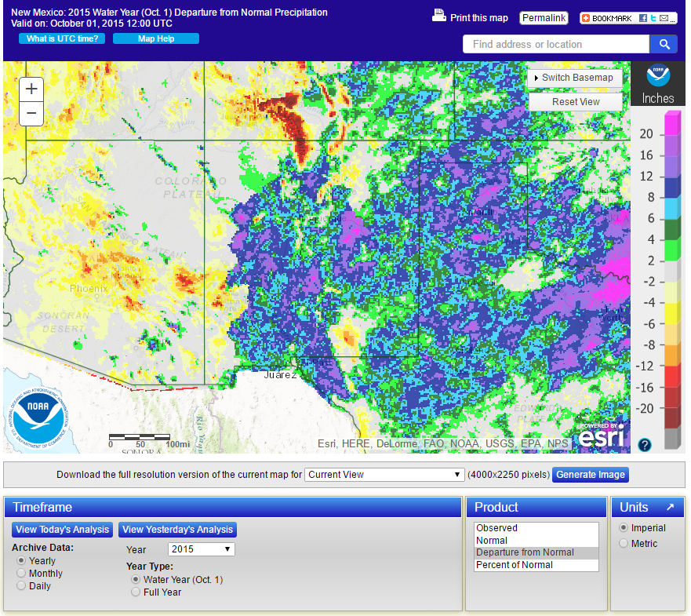Open the Year dropdown showing 2015
This screenshot has width=691, height=616.
pyautogui.click(x=201, y=549)
